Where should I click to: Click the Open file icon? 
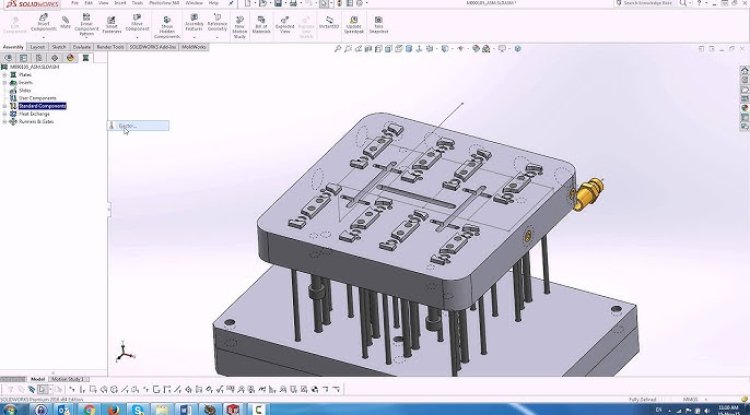coord(263,3)
